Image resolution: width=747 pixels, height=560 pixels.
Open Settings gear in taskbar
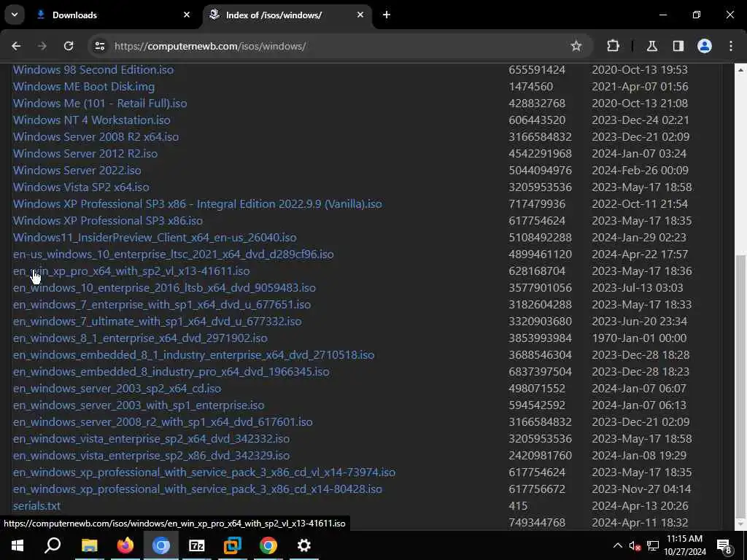tap(304, 545)
